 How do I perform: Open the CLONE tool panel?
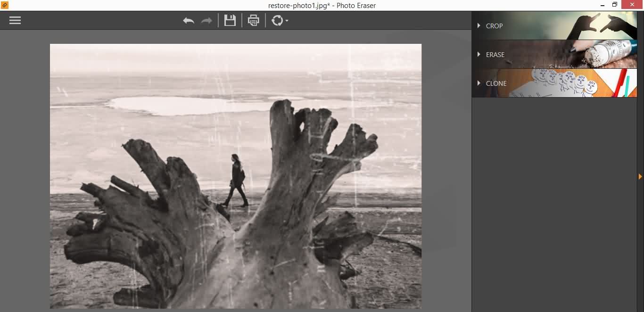pos(496,83)
